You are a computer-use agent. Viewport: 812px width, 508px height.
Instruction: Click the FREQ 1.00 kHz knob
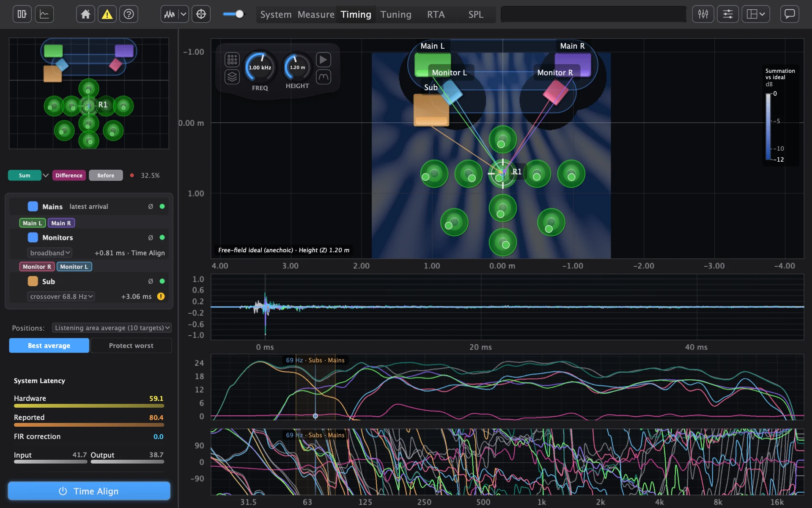pos(260,67)
